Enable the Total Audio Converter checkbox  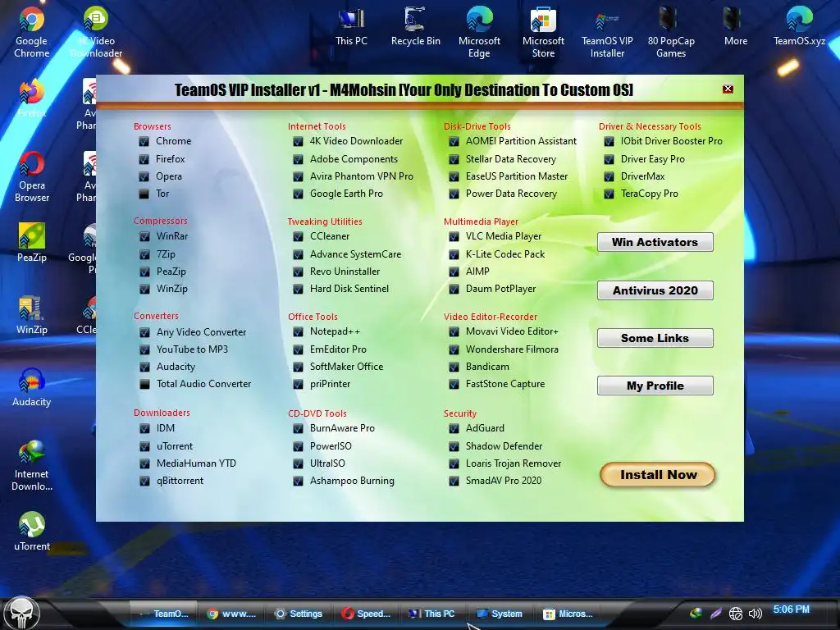pyautogui.click(x=144, y=384)
